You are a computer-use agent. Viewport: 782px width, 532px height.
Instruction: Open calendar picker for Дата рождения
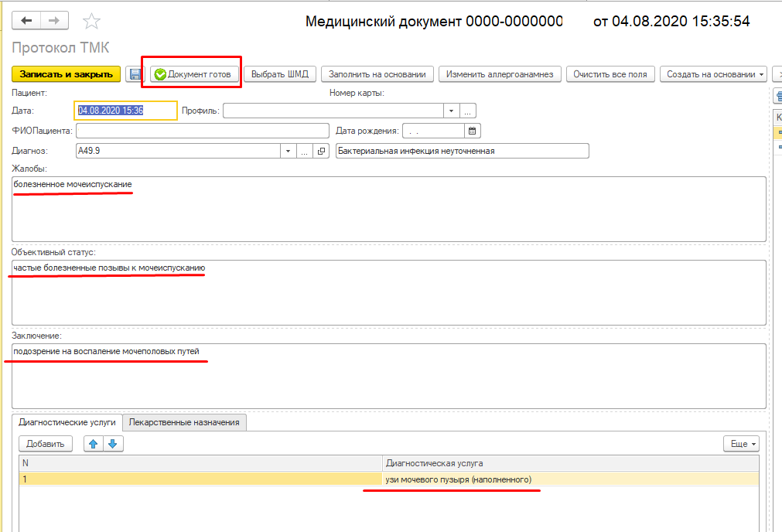click(x=473, y=131)
